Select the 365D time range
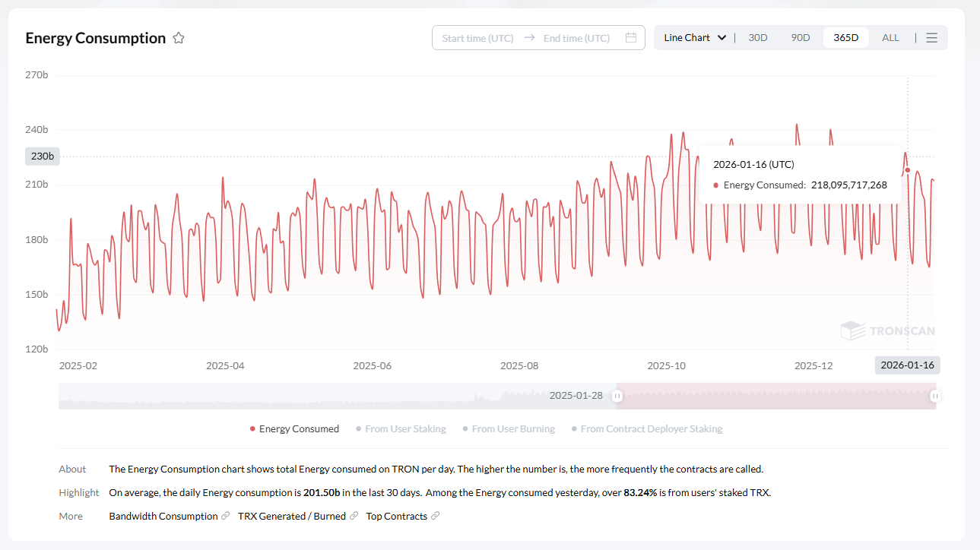 point(845,38)
